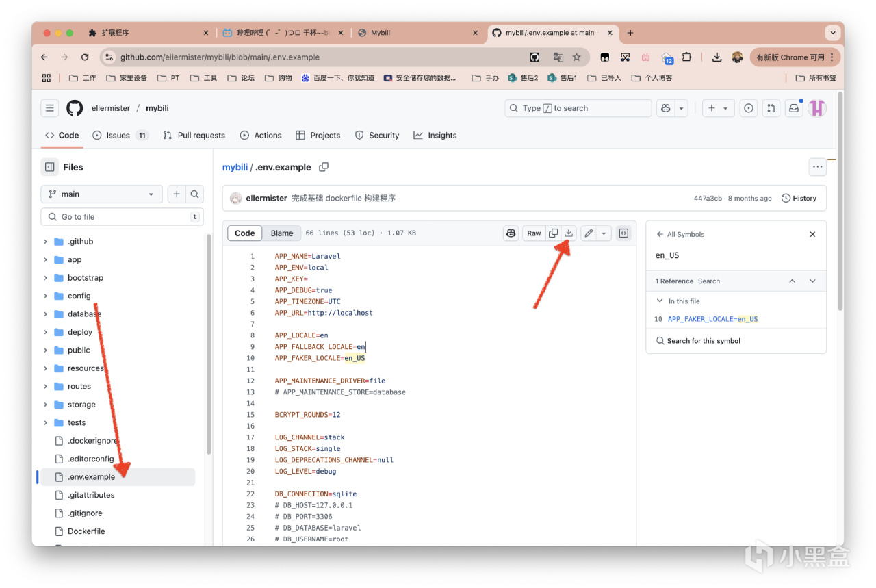The width and height of the screenshot is (876, 588).
Task: Open the GitHub homepage via Octocat logo
Action: click(x=75, y=108)
